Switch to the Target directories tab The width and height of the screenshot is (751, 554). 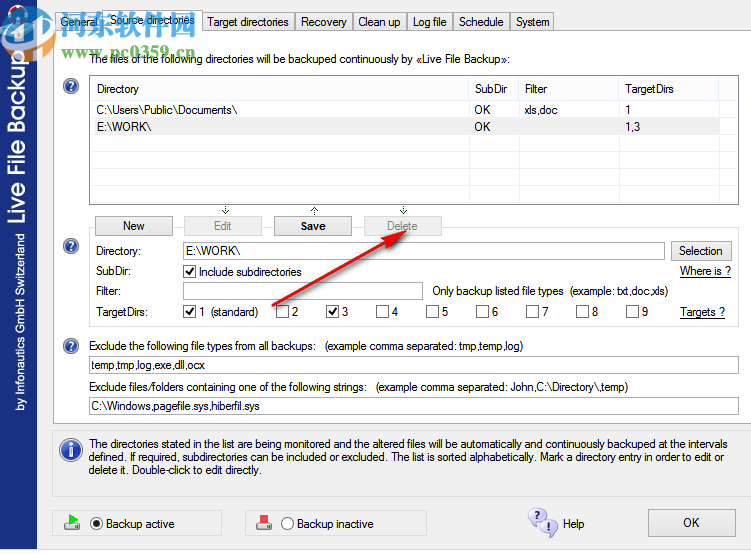click(248, 22)
